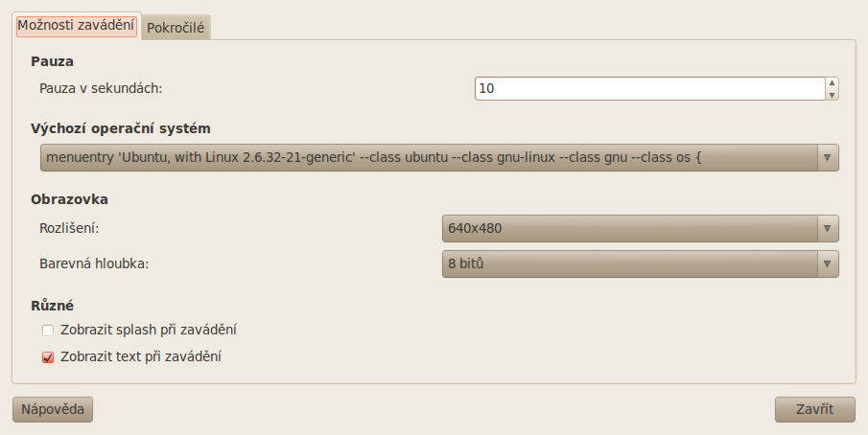Screen dimensions: 868x435
Task: Enable 'Zobrazit splash při zavádění' checkbox
Action: (x=48, y=331)
